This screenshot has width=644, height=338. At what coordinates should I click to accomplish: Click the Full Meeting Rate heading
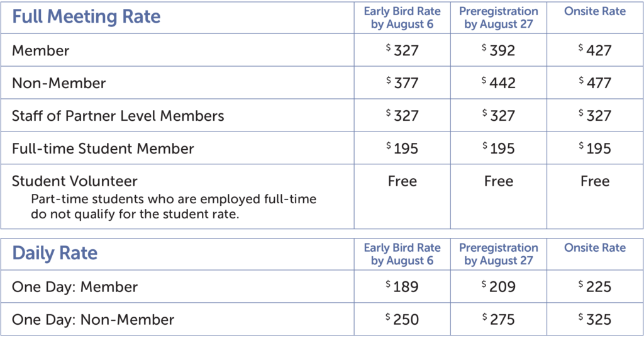(86, 16)
